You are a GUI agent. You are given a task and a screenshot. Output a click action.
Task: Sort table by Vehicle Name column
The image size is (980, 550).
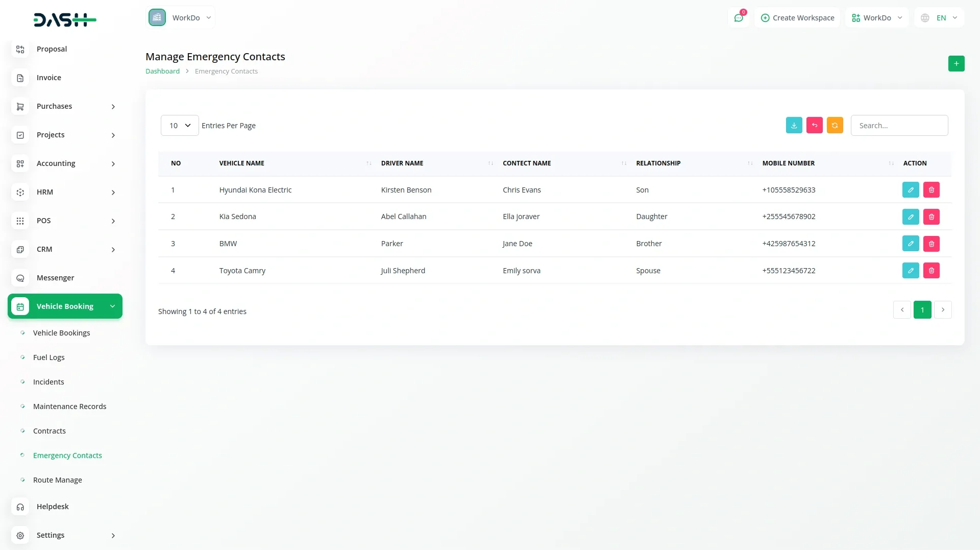pos(242,163)
